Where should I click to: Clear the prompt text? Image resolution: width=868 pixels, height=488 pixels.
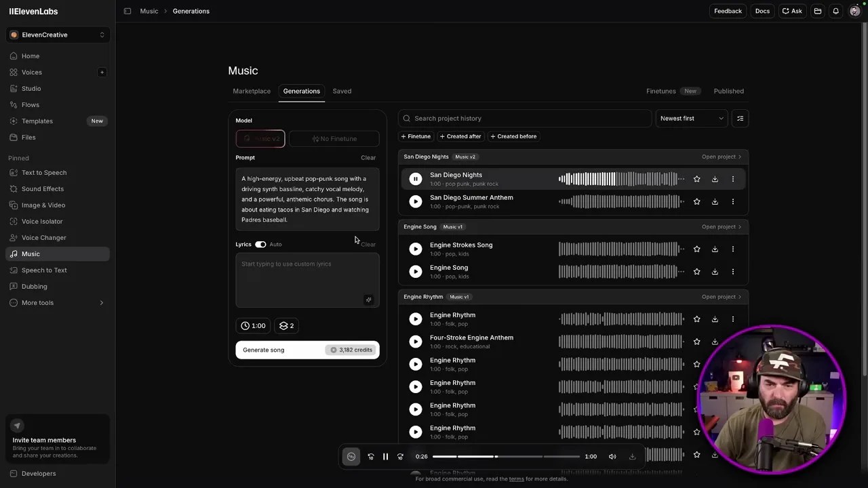tap(368, 158)
